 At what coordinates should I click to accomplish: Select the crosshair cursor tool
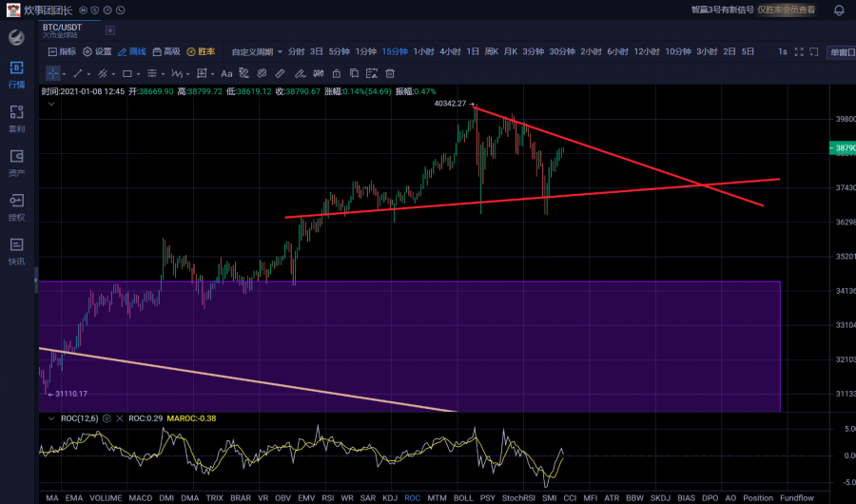[x=52, y=73]
